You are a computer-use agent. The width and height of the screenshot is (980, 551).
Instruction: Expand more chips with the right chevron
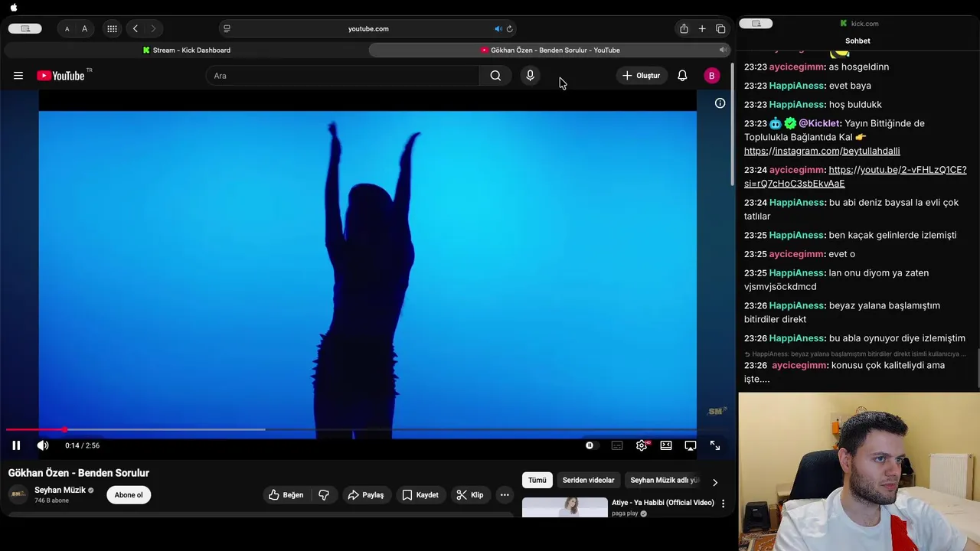[x=715, y=482]
